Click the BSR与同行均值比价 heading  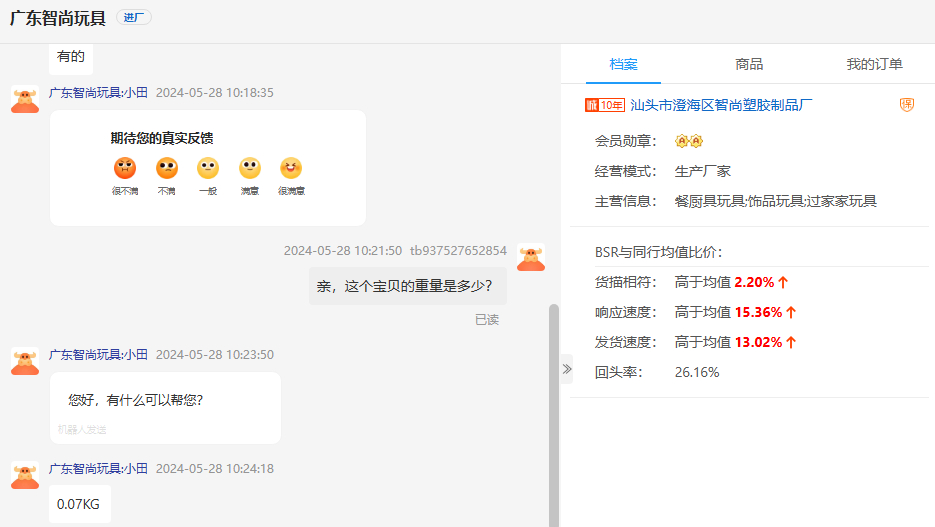click(658, 252)
